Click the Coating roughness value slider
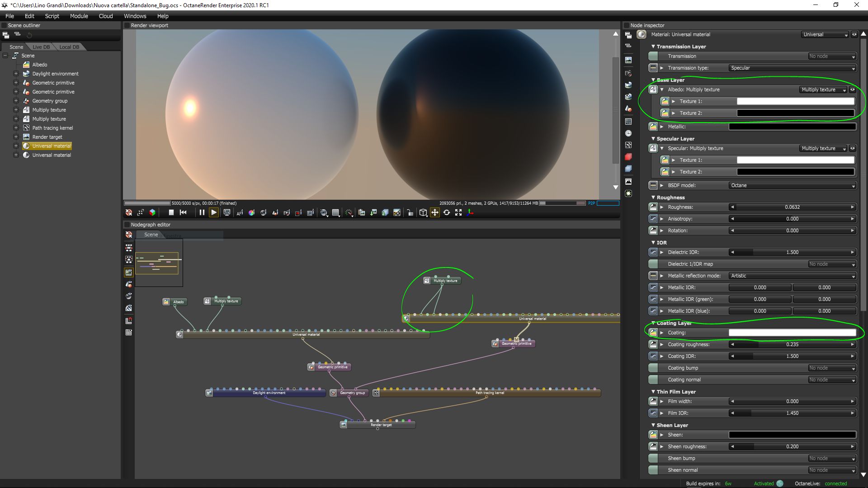Image resolution: width=868 pixels, height=488 pixels. tap(792, 344)
